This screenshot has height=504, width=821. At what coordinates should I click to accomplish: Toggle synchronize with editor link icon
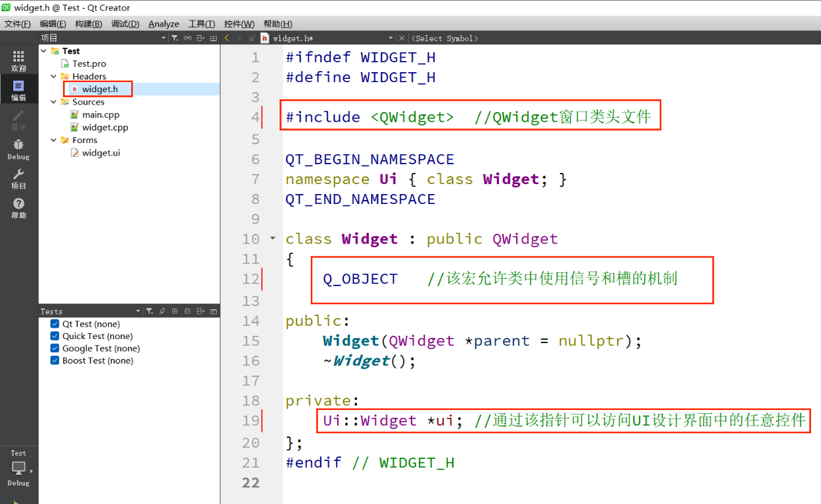[188, 38]
